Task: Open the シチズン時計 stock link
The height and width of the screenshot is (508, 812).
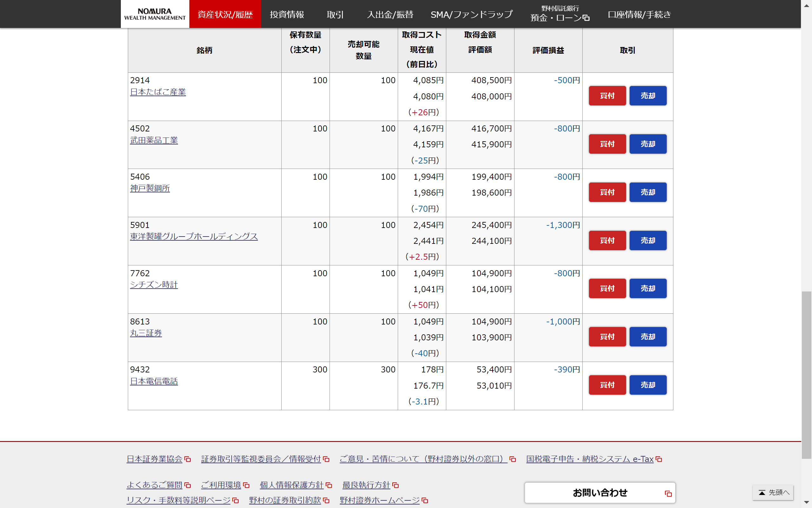Action: (x=154, y=284)
